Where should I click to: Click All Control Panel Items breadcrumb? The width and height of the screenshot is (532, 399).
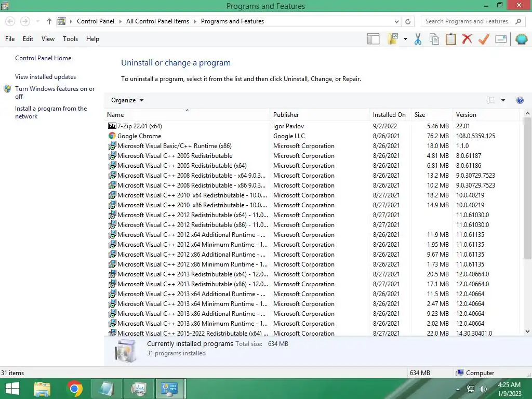click(x=157, y=21)
